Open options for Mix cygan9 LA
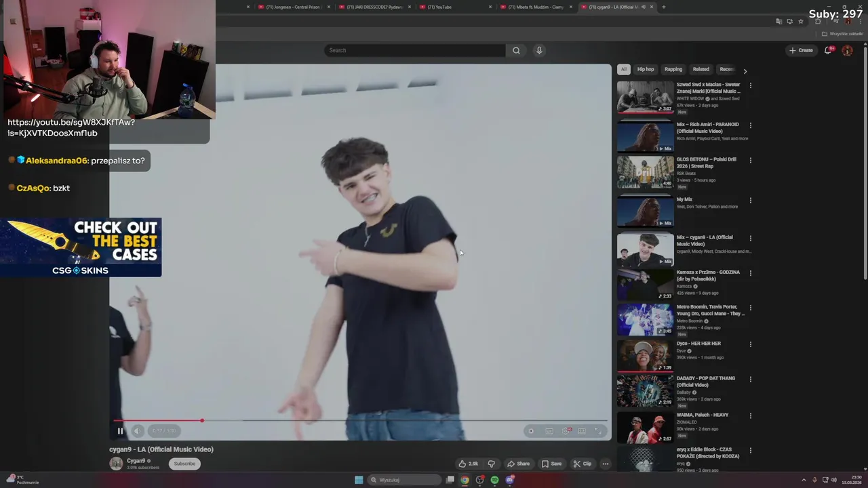Image resolution: width=868 pixels, height=488 pixels. [750, 238]
